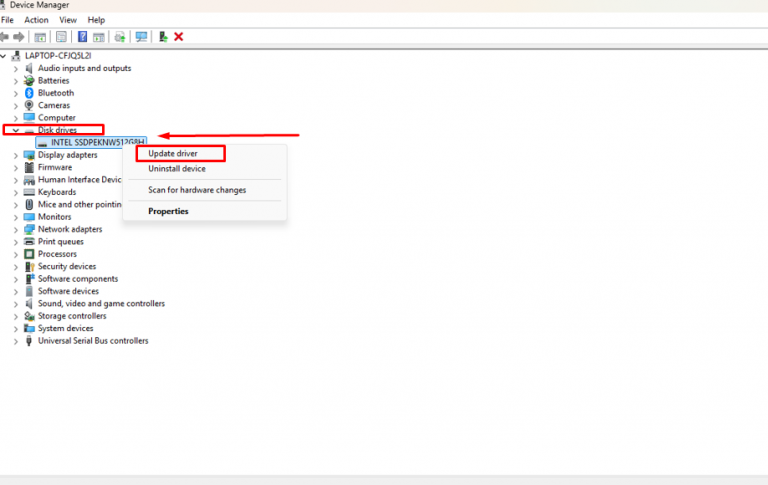768x485 pixels.
Task: Open the Action menu
Action: (x=36, y=20)
